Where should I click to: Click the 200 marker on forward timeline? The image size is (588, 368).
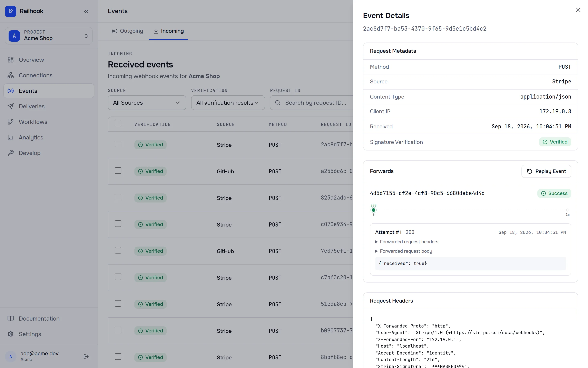373,210
